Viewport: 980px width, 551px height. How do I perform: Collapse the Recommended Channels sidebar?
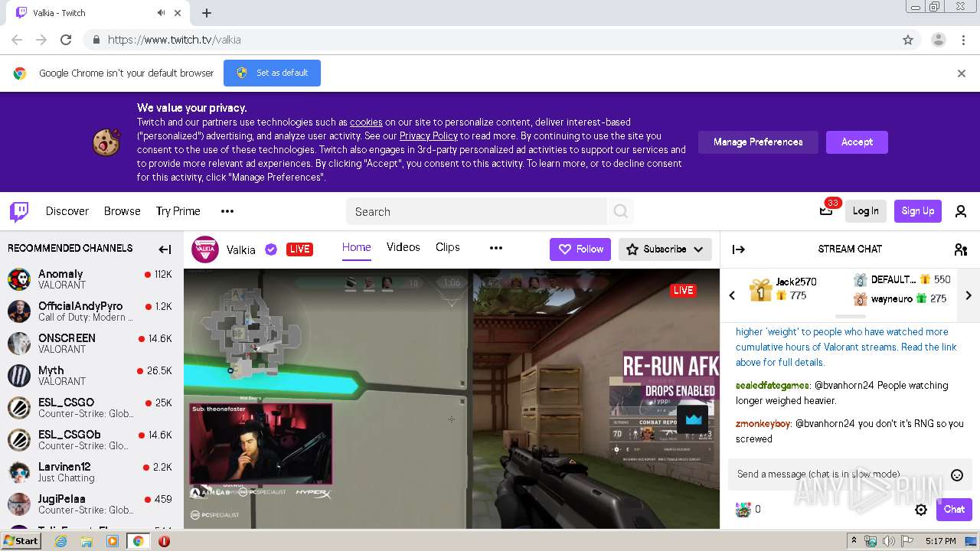pos(165,249)
